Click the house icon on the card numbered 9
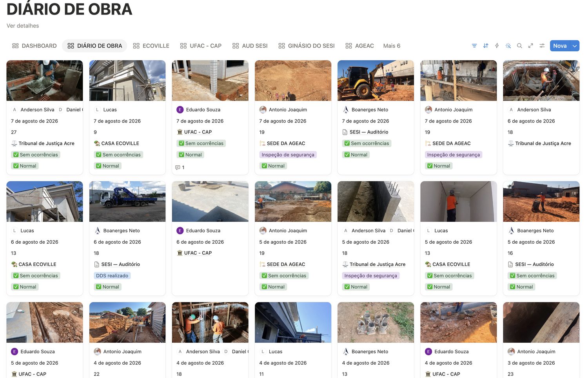 [x=97, y=143]
